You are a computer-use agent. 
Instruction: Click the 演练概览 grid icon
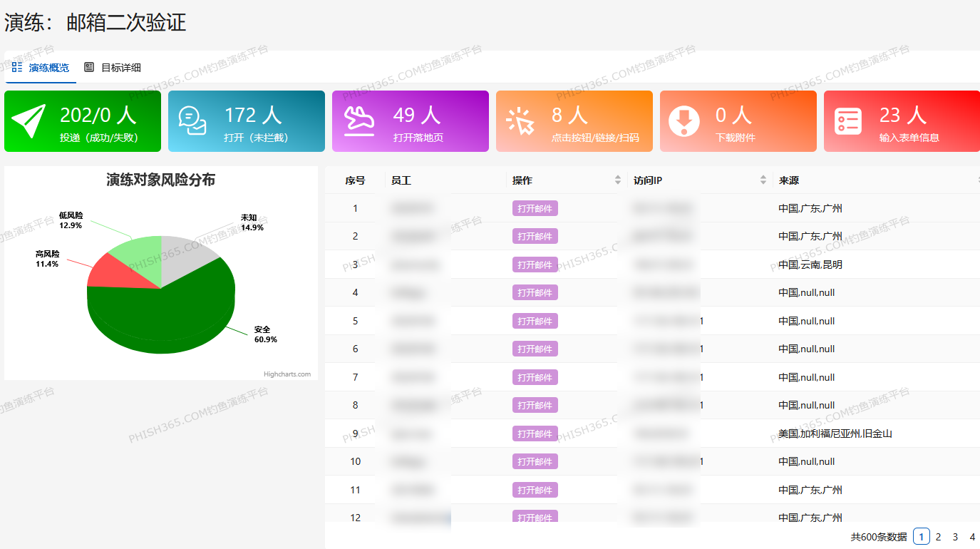[x=17, y=67]
